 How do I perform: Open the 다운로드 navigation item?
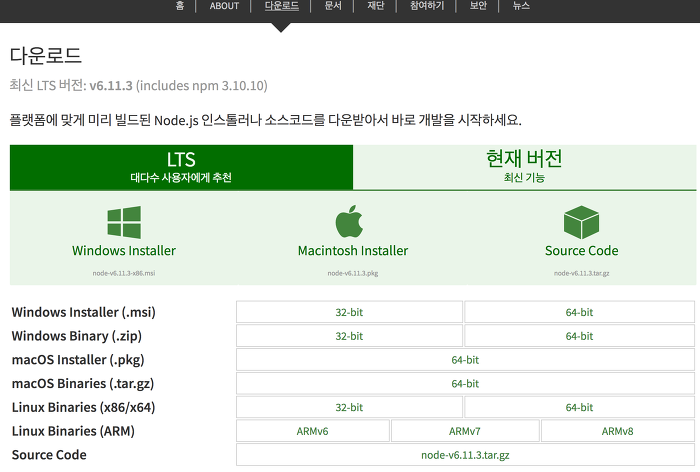pyautogui.click(x=282, y=6)
